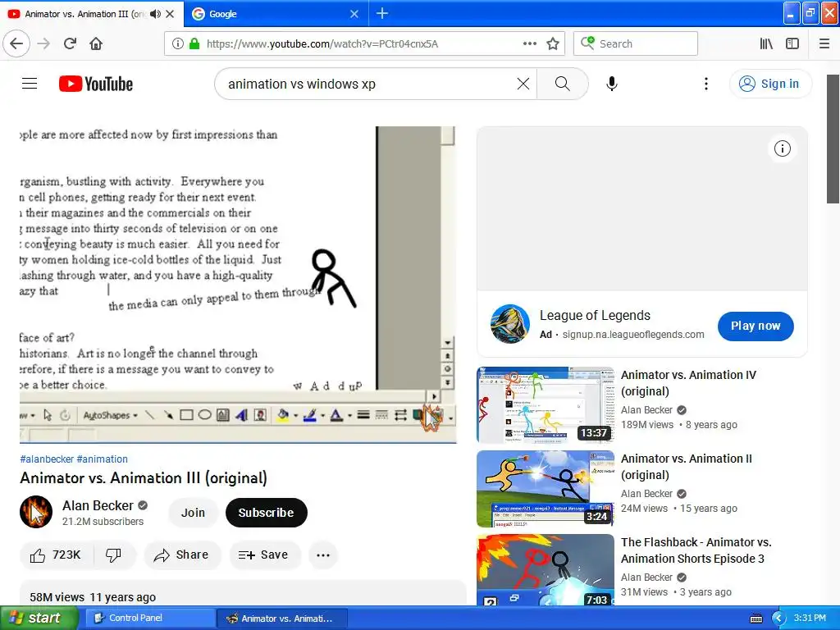
Task: Click the page vertical scrollbar thumb
Action: pos(833,139)
